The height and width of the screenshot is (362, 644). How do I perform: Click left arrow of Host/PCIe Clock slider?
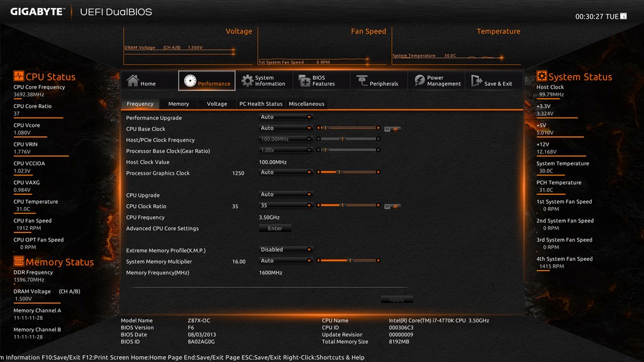318,139
